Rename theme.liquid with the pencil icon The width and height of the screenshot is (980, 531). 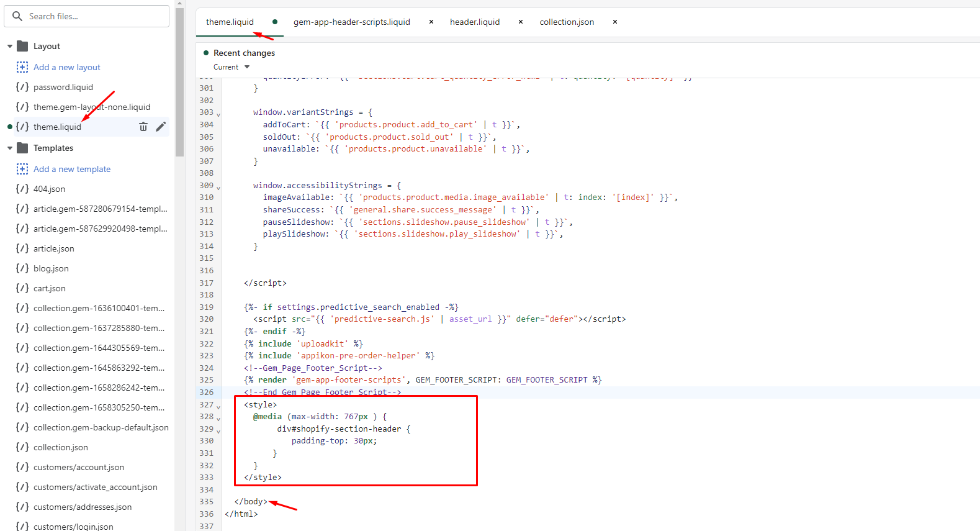(161, 127)
